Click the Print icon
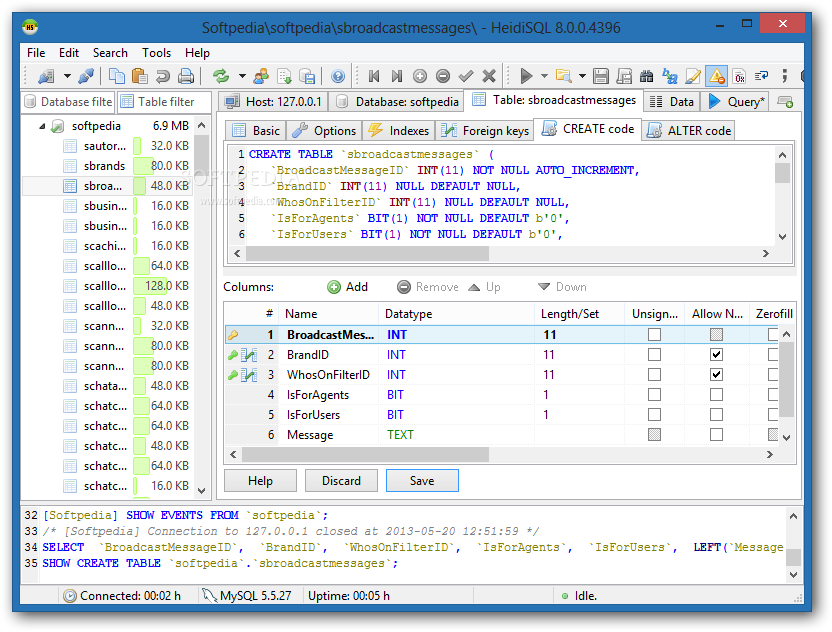Image resolution: width=832 pixels, height=632 pixels. [186, 76]
